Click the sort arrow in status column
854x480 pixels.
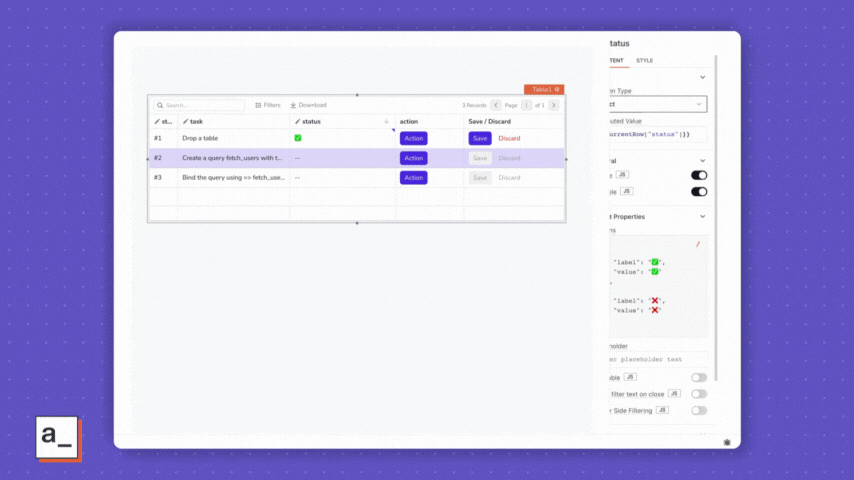(x=387, y=121)
